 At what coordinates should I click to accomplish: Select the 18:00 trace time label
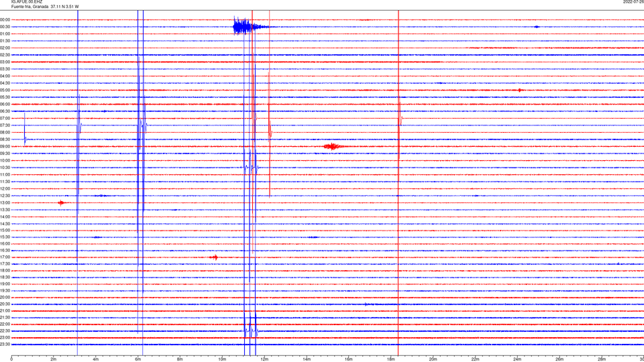pyautogui.click(x=5, y=270)
